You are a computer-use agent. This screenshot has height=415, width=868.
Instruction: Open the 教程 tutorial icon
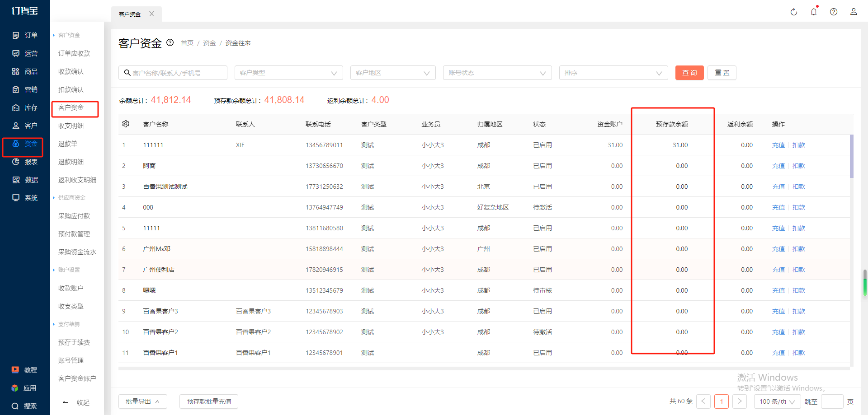click(x=15, y=370)
